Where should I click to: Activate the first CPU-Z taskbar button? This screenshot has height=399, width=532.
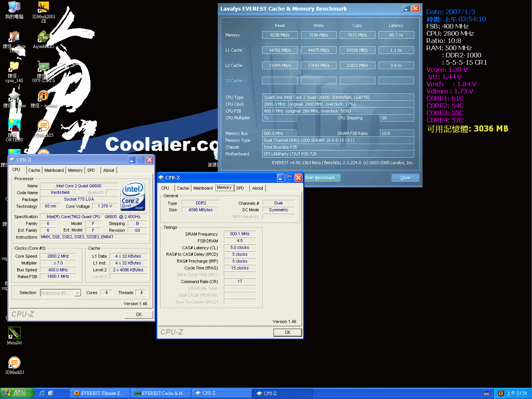click(x=222, y=393)
